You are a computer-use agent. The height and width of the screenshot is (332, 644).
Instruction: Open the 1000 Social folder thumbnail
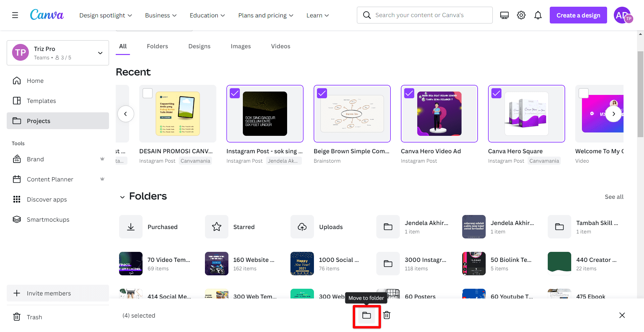coord(302,264)
